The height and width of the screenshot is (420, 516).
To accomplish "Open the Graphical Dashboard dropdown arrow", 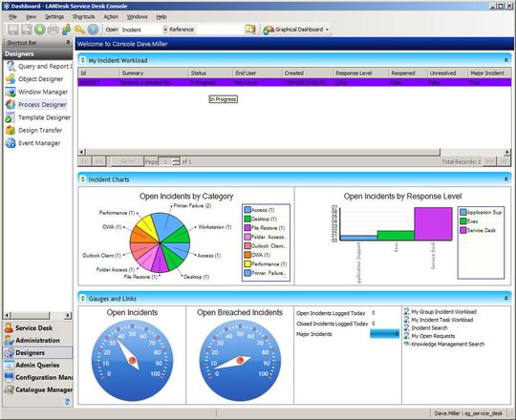I will pos(327,30).
